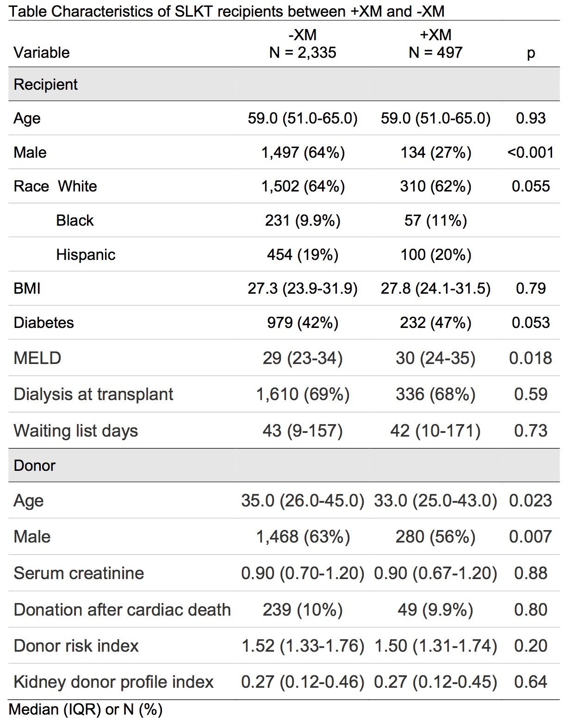Select the Black row label
The height and width of the screenshot is (728, 565).
[x=75, y=220]
